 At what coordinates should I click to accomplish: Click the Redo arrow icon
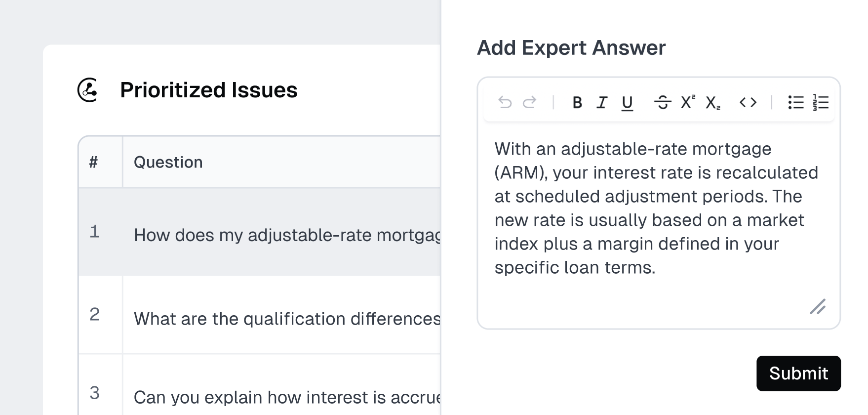coord(530,102)
